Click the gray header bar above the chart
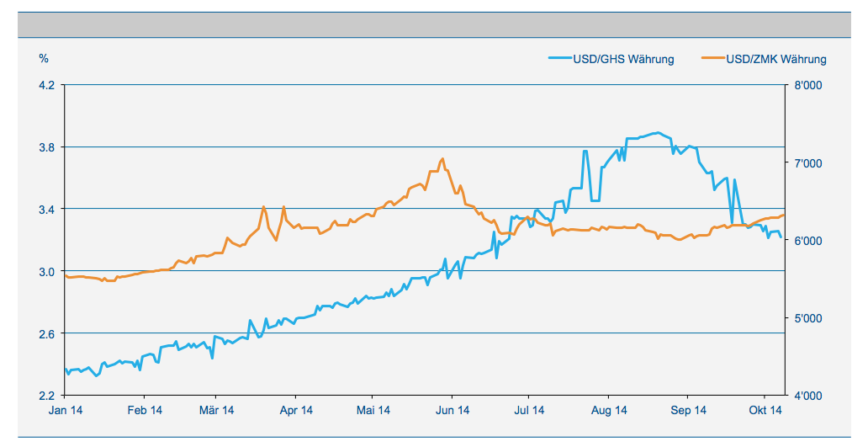Screen dimensions: 868x447 tap(434, 25)
